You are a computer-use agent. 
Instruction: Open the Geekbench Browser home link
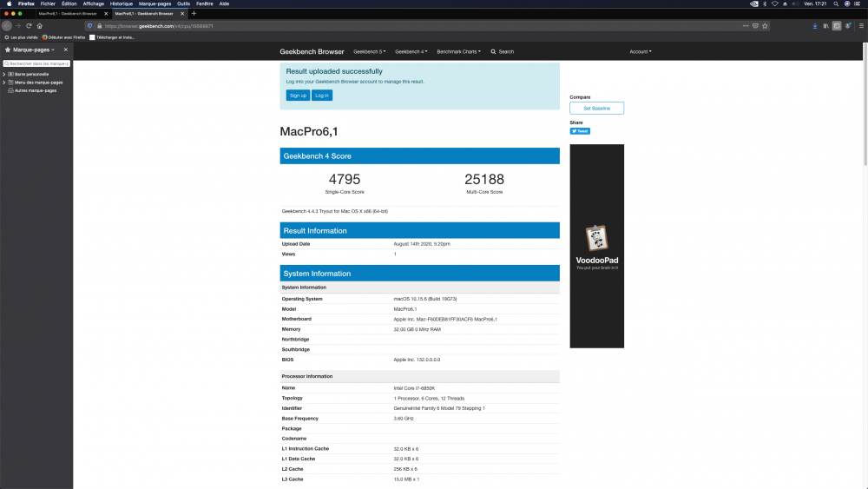312,51
